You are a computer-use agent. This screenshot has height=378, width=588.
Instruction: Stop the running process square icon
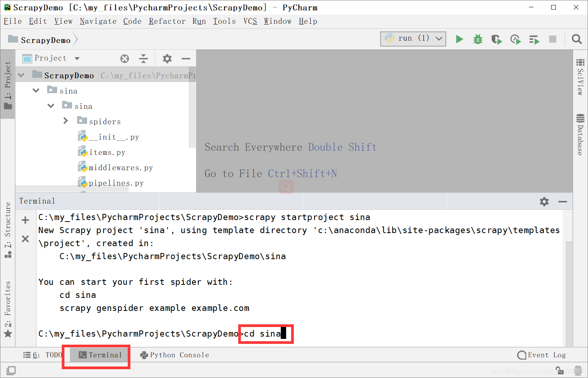coord(553,39)
